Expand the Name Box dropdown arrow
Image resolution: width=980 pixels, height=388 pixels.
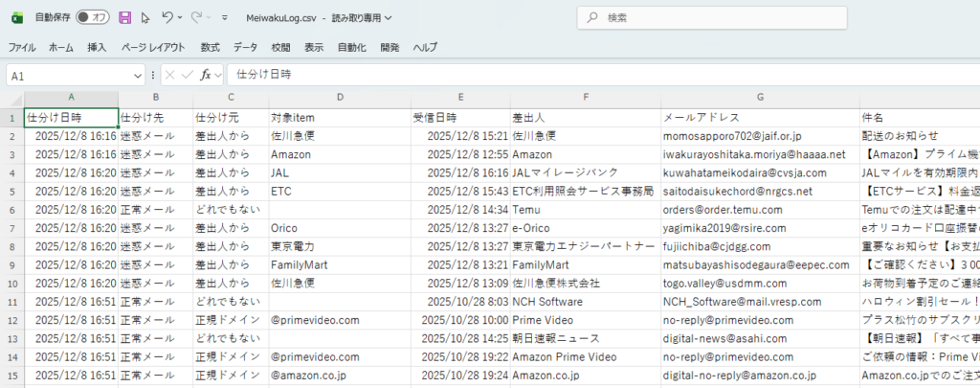(139, 75)
